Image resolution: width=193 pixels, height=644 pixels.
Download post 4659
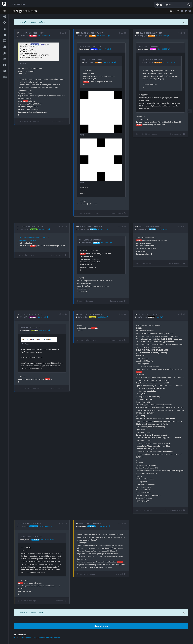pos(181,33)
